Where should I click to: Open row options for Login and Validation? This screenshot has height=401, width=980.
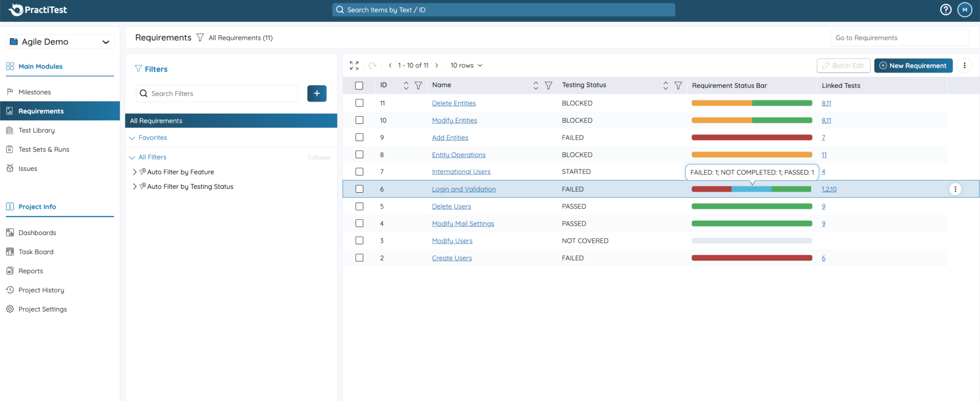pos(955,189)
